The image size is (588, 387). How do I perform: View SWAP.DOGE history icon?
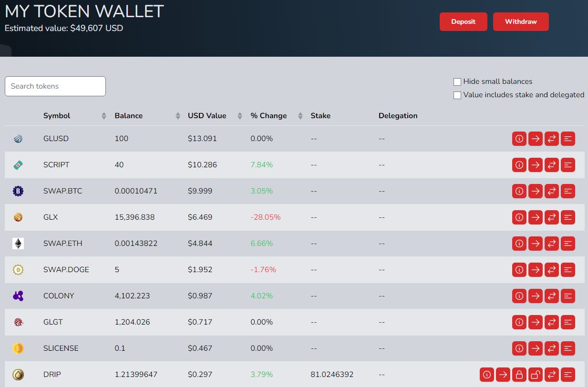coord(568,270)
